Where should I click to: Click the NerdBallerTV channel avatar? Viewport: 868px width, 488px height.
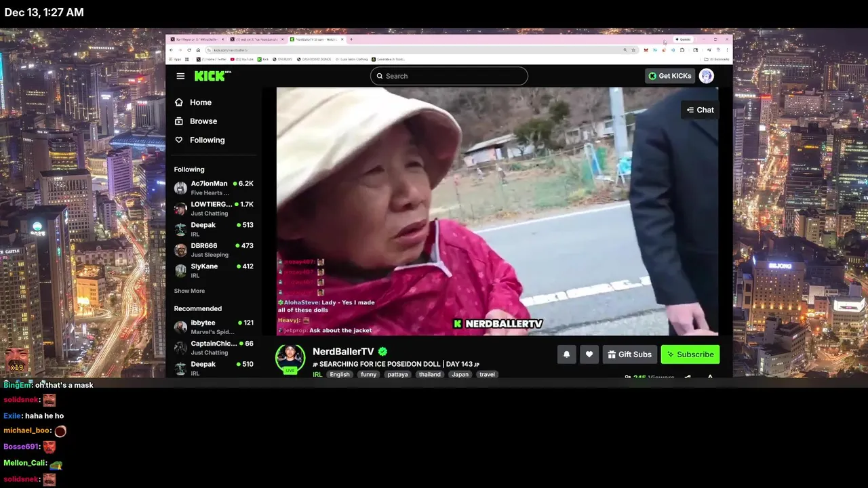click(x=290, y=358)
